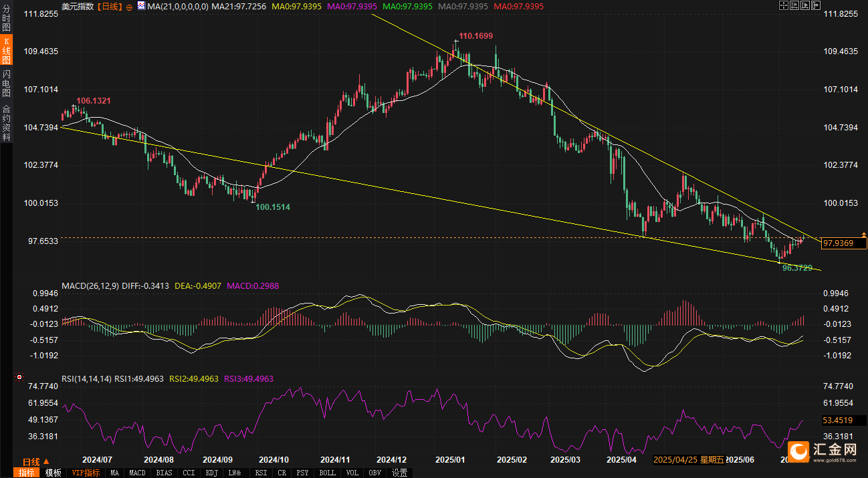Click the 110.1699 high price label
This screenshot has width=868, height=478.
[x=476, y=35]
